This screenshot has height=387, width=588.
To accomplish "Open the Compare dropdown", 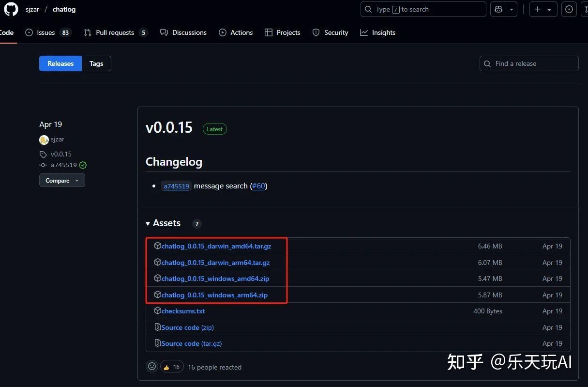I will pyautogui.click(x=61, y=180).
